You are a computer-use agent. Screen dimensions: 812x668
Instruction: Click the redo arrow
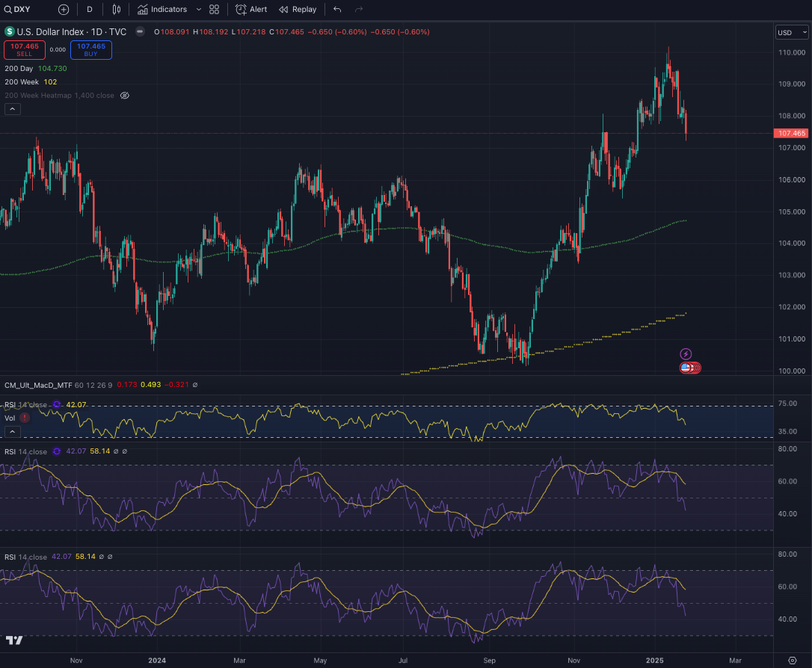click(x=359, y=9)
